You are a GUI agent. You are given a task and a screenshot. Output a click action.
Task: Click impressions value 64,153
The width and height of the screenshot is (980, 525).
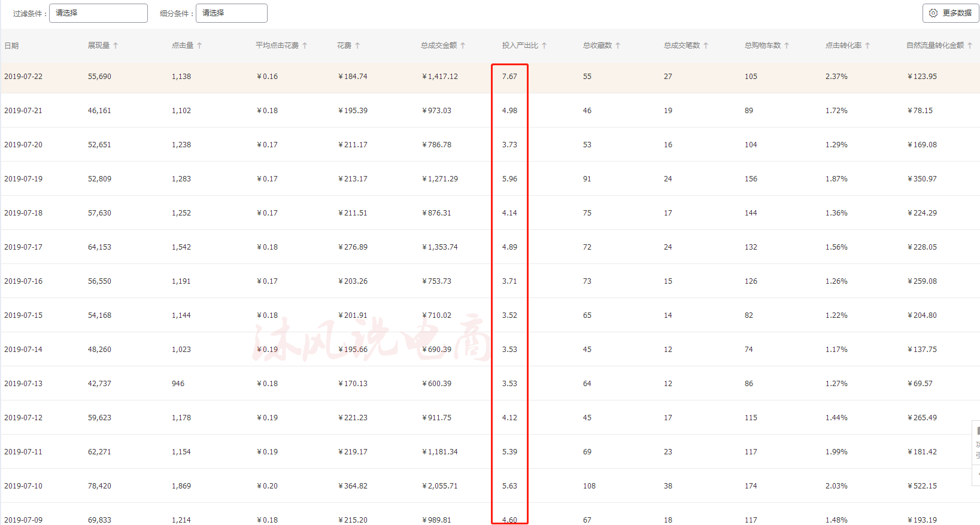[99, 247]
